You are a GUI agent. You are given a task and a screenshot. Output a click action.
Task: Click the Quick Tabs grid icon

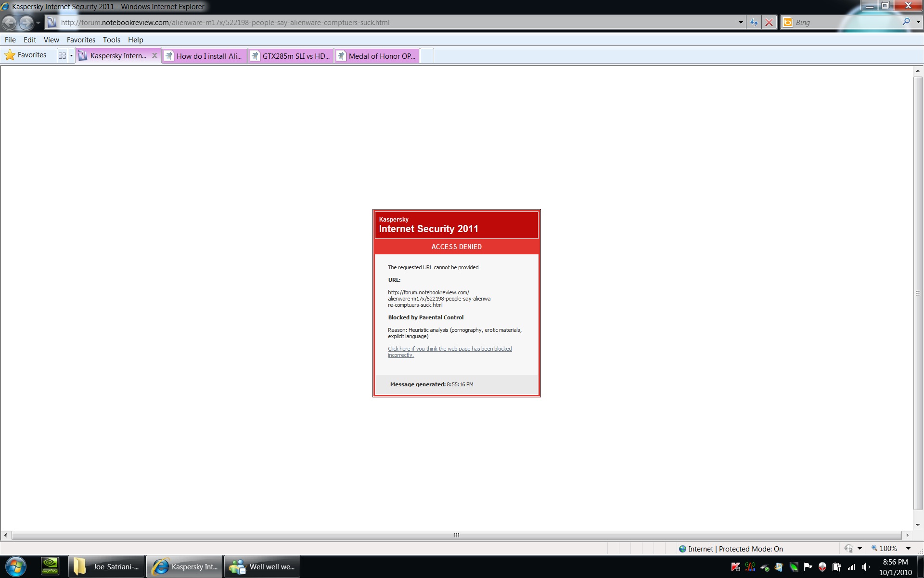pos(62,55)
